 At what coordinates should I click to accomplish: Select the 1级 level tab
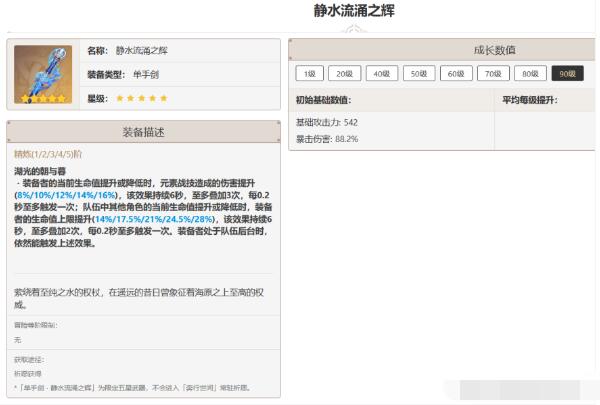[310, 73]
